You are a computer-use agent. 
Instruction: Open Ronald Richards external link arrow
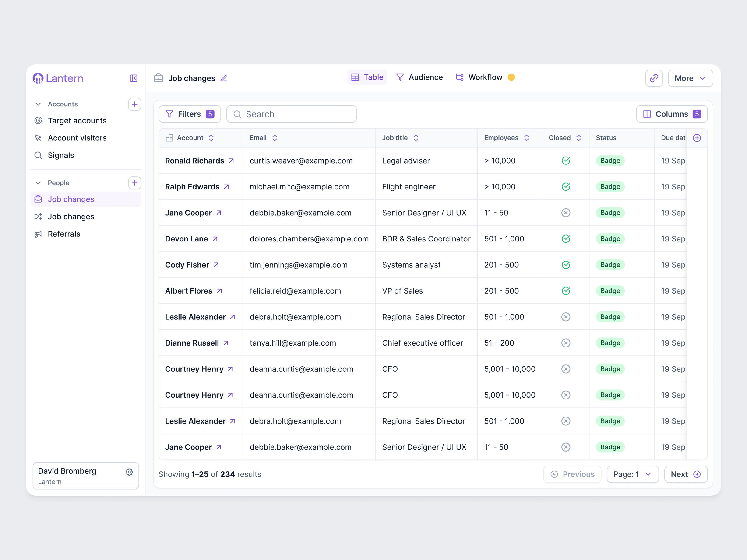[231, 161]
